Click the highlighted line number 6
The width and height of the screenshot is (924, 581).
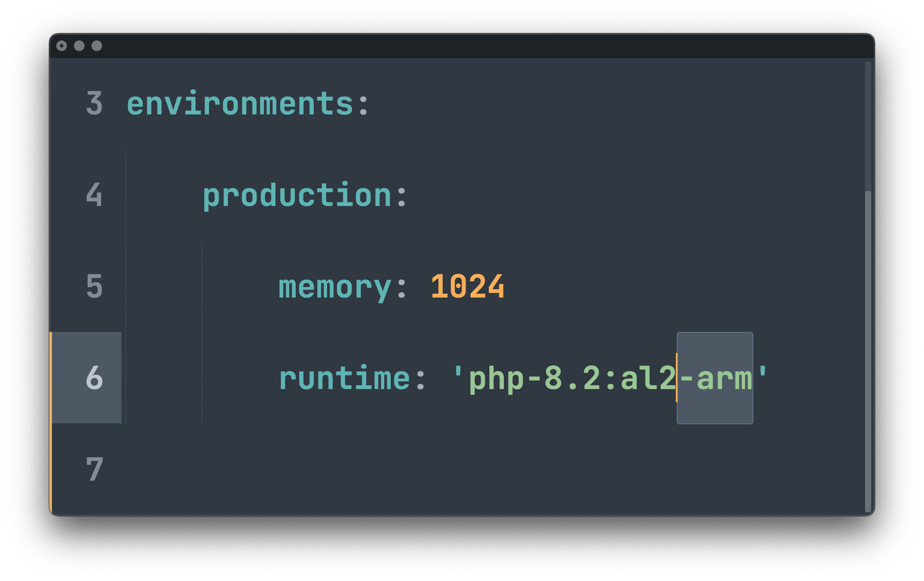[x=94, y=378]
